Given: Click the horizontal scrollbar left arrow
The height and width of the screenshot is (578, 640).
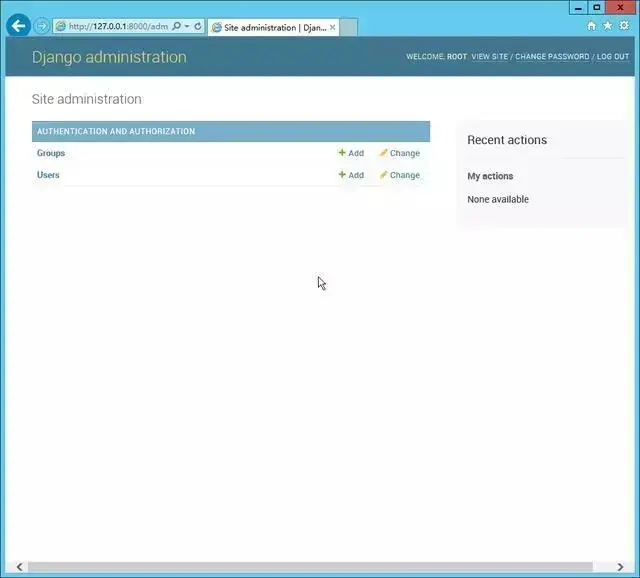Looking at the screenshot, I should (19, 567).
